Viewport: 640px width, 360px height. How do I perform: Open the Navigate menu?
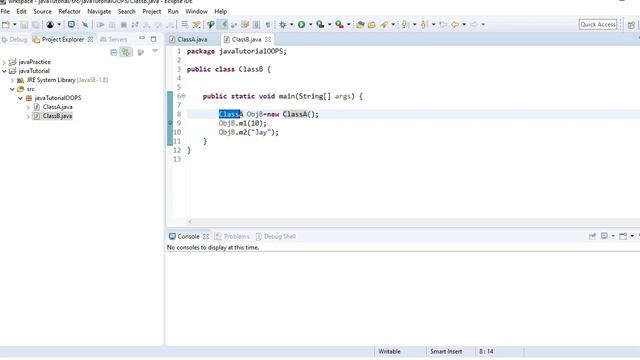click(x=99, y=11)
